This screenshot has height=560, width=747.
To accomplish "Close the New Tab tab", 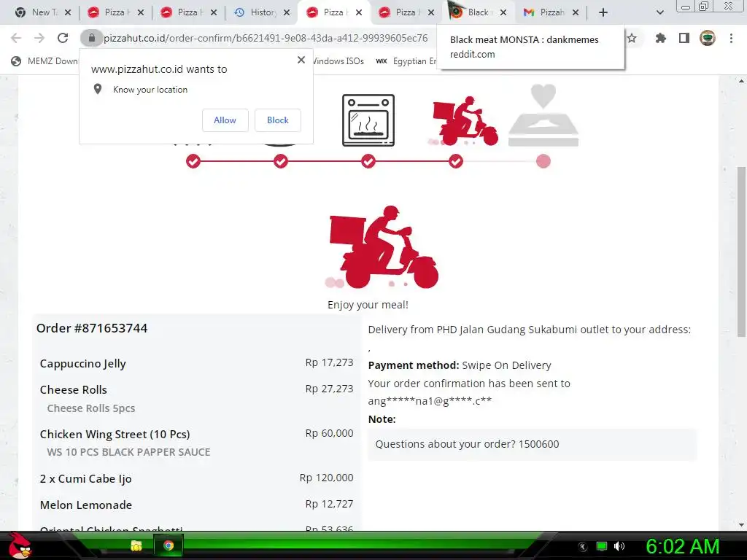I will pos(68,13).
